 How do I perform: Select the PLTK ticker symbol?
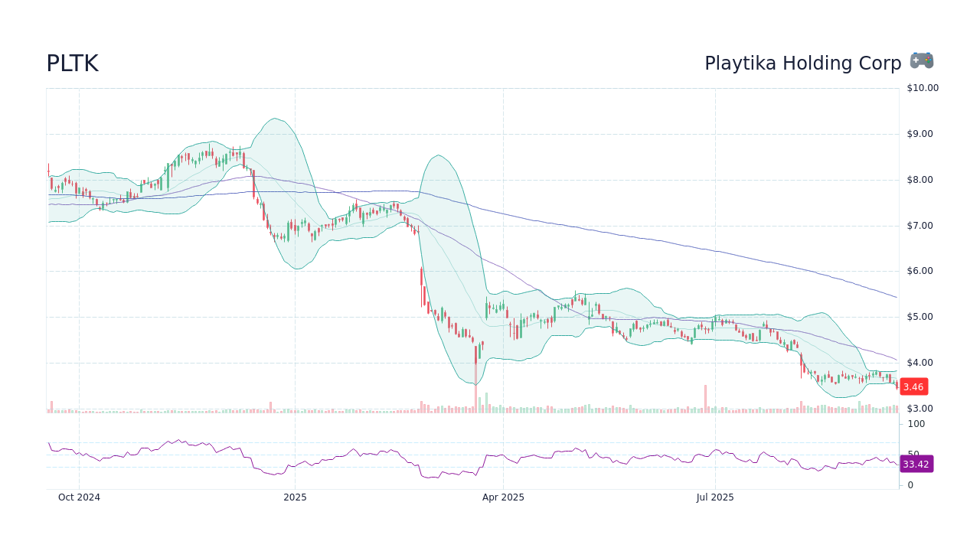tap(72, 64)
